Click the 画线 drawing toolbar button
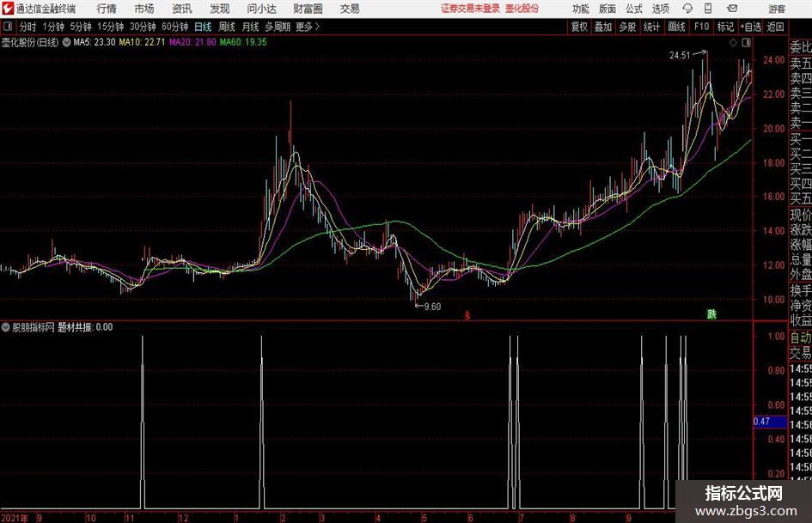 (x=676, y=27)
